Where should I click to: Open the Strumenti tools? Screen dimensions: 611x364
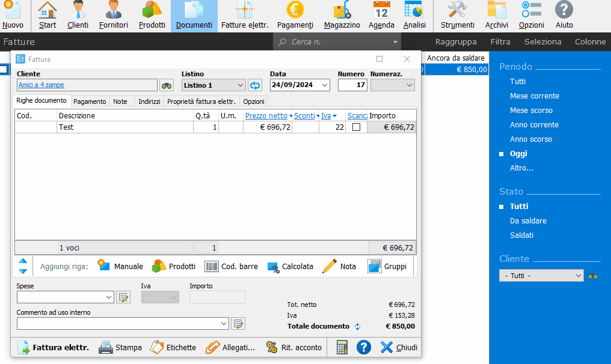(x=458, y=16)
